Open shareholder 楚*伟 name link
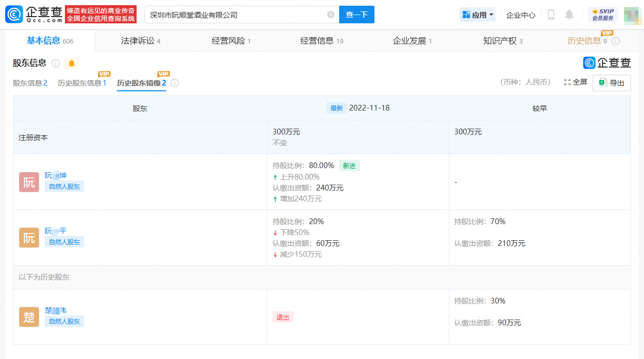Image resolution: width=644 pixels, height=359 pixels. coord(56,311)
